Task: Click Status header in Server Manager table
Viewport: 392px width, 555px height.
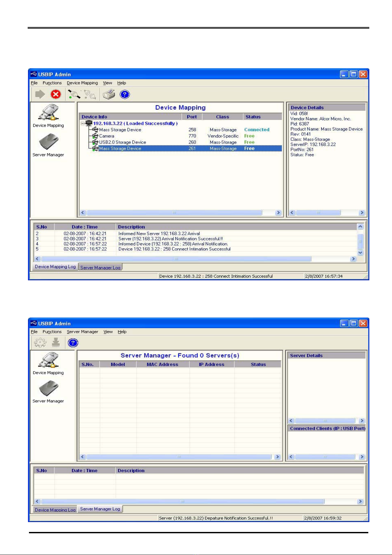Action: coord(258,364)
